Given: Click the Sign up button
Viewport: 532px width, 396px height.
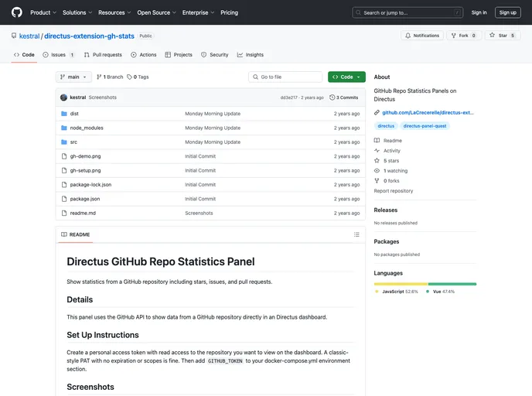Looking at the screenshot, I should click(507, 12).
